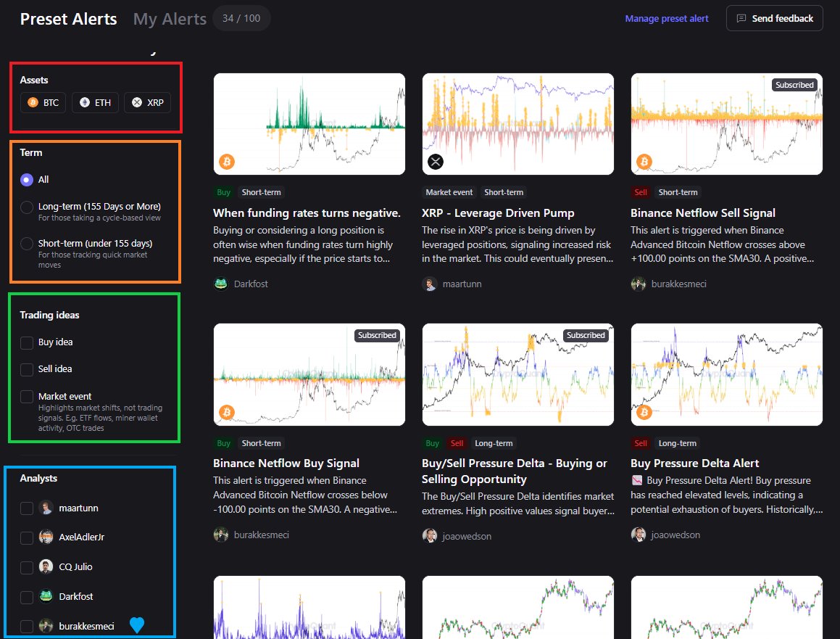This screenshot has width=840, height=639.
Task: Open 'Binance Netflow Sell Signal' title
Action: tap(703, 213)
